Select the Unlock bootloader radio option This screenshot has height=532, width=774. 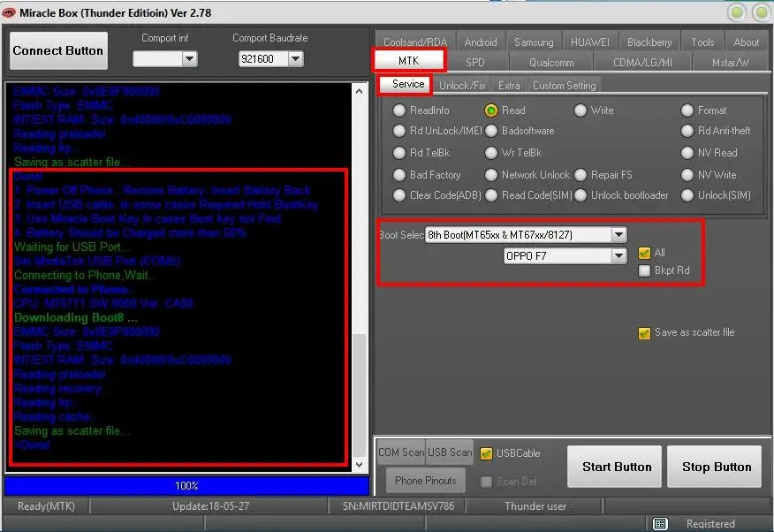click(x=580, y=195)
